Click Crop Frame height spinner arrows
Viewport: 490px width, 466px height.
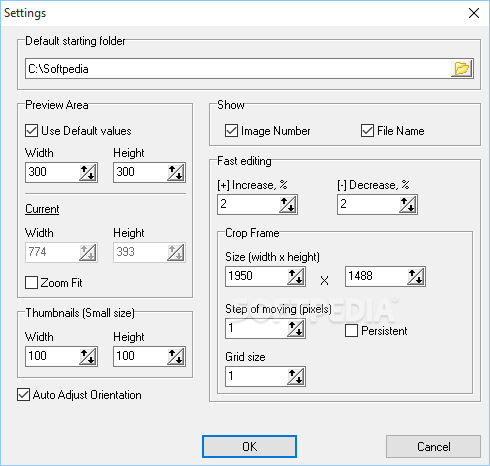[416, 276]
